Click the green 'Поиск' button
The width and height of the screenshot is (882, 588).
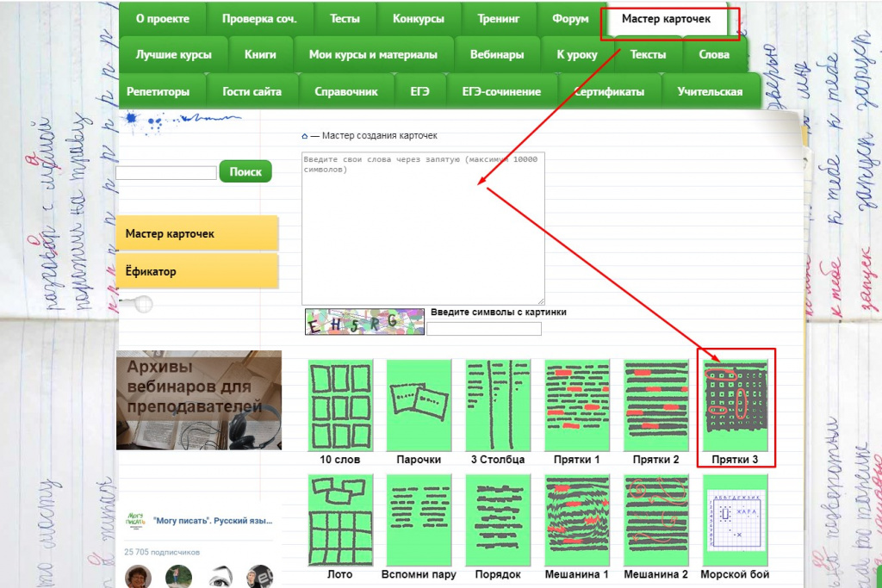coord(245,171)
